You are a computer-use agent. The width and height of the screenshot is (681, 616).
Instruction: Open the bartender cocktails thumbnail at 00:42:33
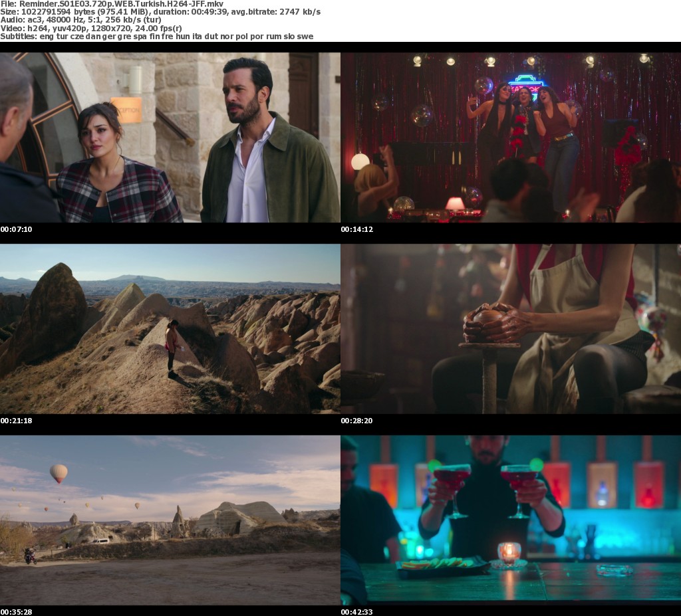[511, 520]
